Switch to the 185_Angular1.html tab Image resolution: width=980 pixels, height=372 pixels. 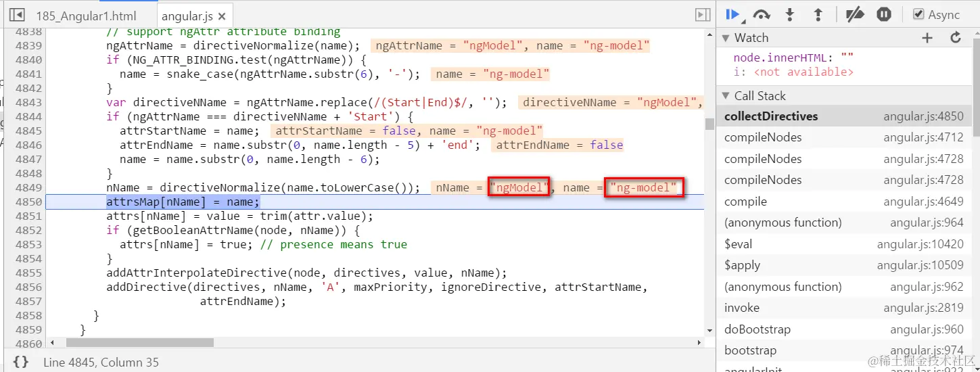(x=86, y=16)
